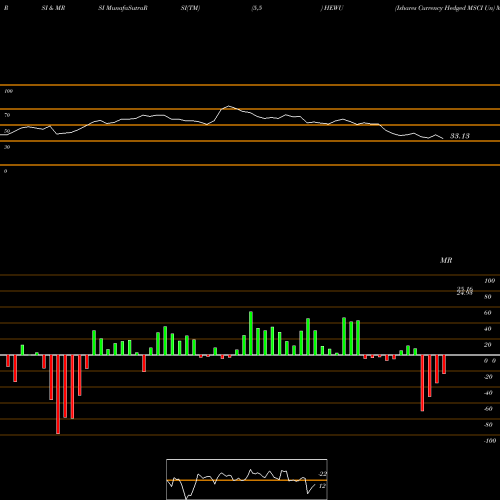Image resolution: width=500 pixels, height=500 pixels.
Task: Click the tallest green MR bar
Action: point(251,333)
